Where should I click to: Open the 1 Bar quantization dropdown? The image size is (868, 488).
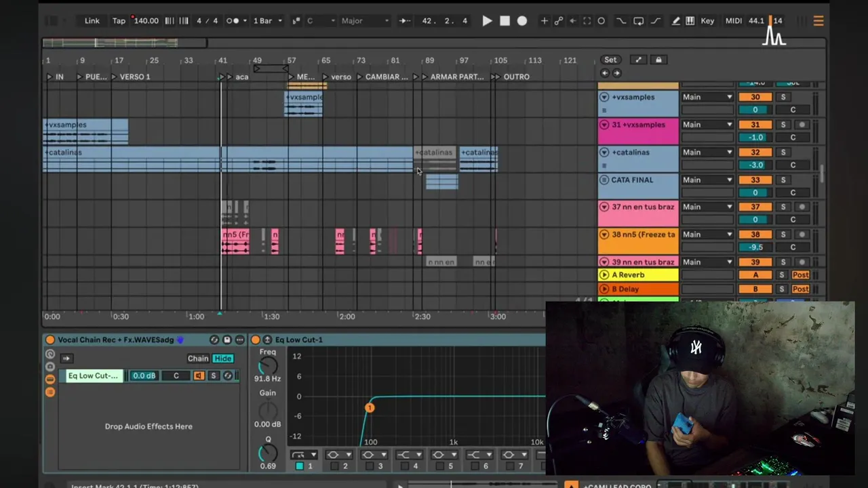pyautogui.click(x=267, y=21)
